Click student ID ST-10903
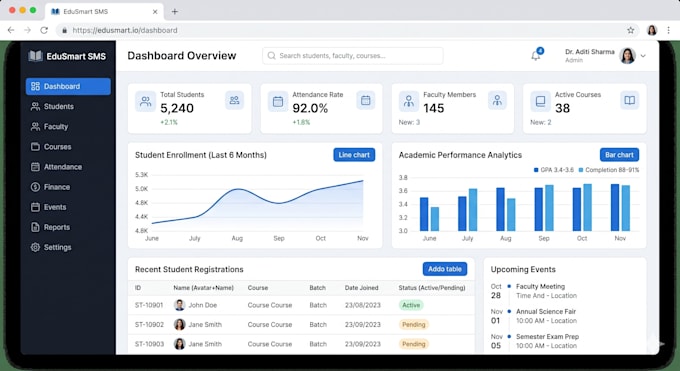This screenshot has height=371, width=680. (149, 344)
